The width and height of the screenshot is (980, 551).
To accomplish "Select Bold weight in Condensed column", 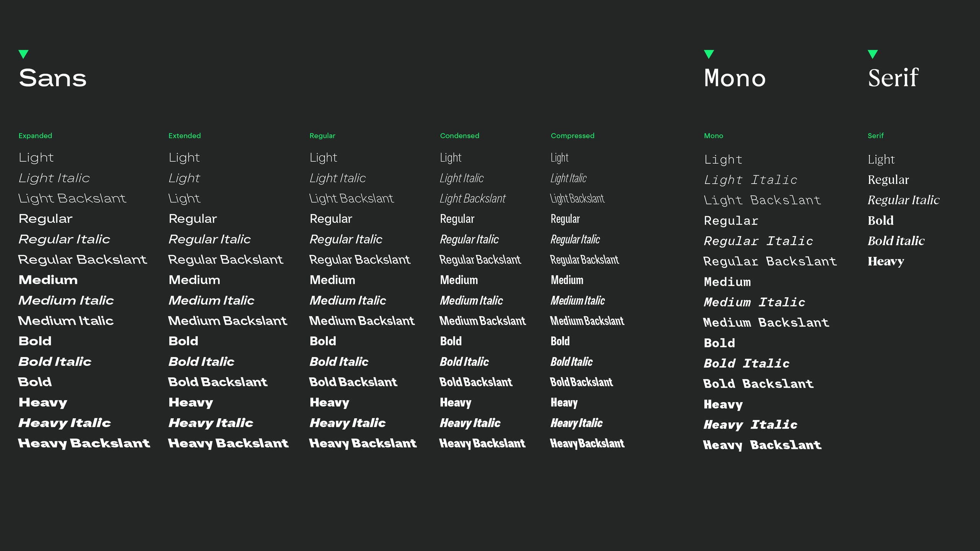I will click(x=450, y=341).
